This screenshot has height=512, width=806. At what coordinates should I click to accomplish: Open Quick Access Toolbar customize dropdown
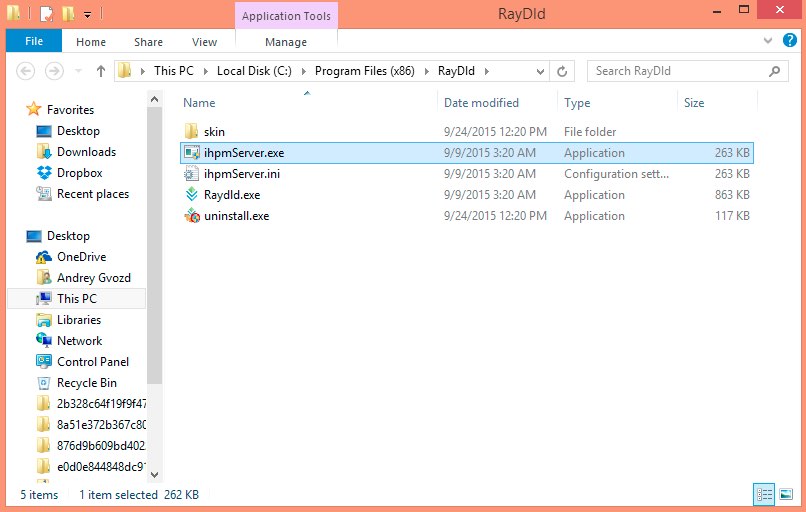pyautogui.click(x=87, y=15)
